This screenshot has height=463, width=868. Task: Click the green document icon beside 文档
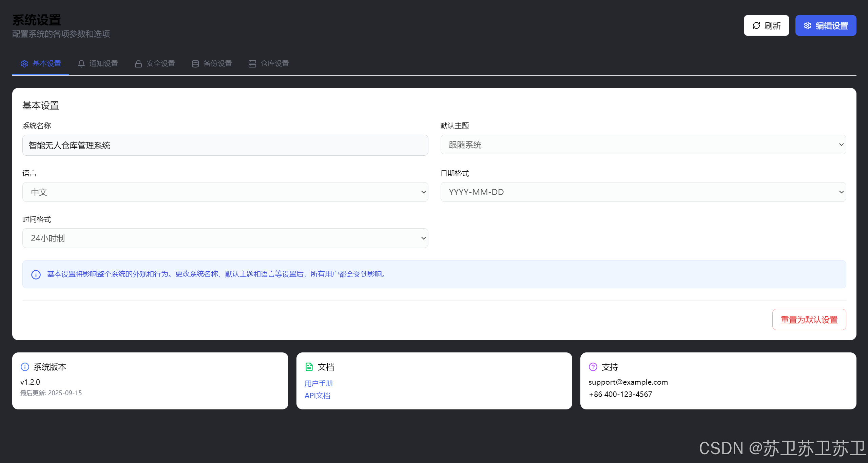(x=309, y=367)
